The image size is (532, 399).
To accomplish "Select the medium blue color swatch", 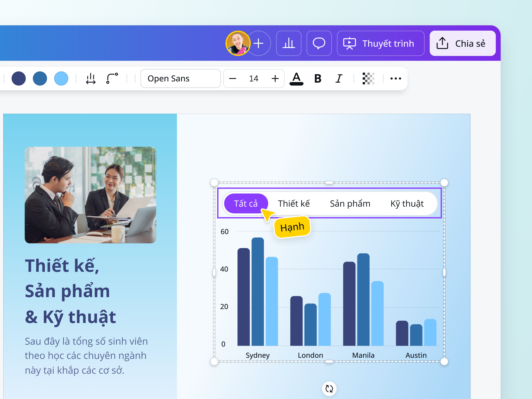I will (x=40, y=78).
